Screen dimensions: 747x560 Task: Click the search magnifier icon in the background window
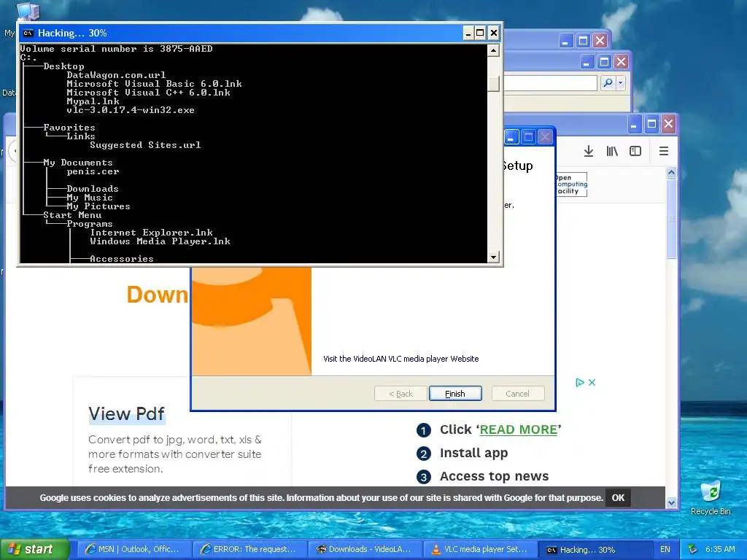[608, 83]
